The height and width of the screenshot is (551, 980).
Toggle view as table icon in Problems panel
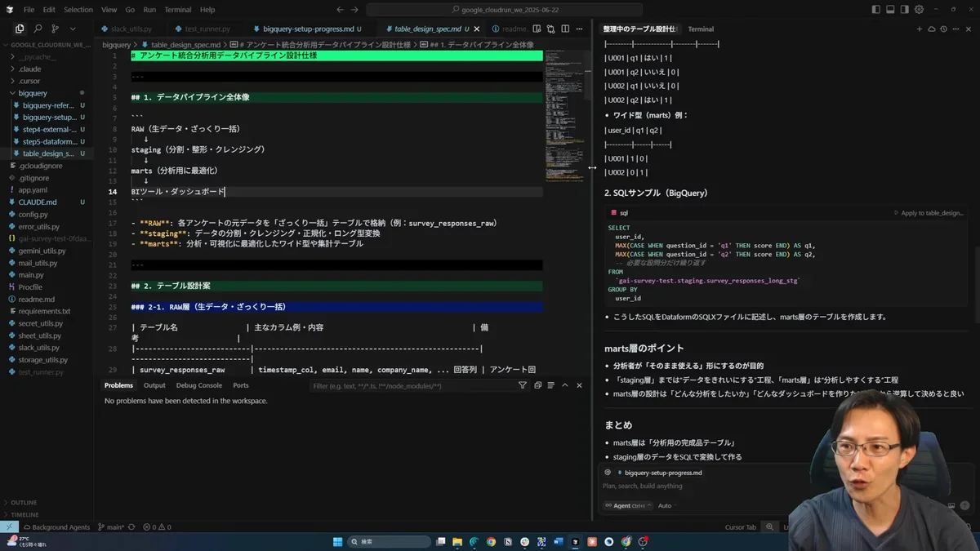tap(551, 385)
